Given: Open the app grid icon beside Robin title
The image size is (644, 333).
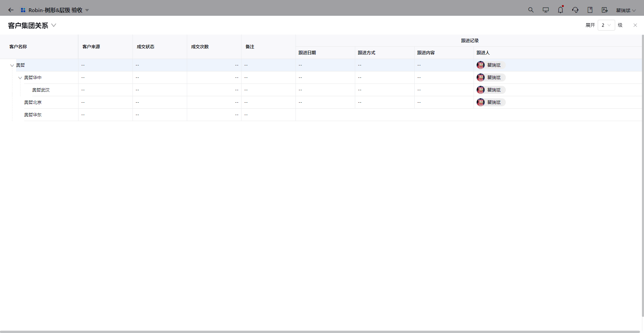Looking at the screenshot, I should [x=23, y=10].
